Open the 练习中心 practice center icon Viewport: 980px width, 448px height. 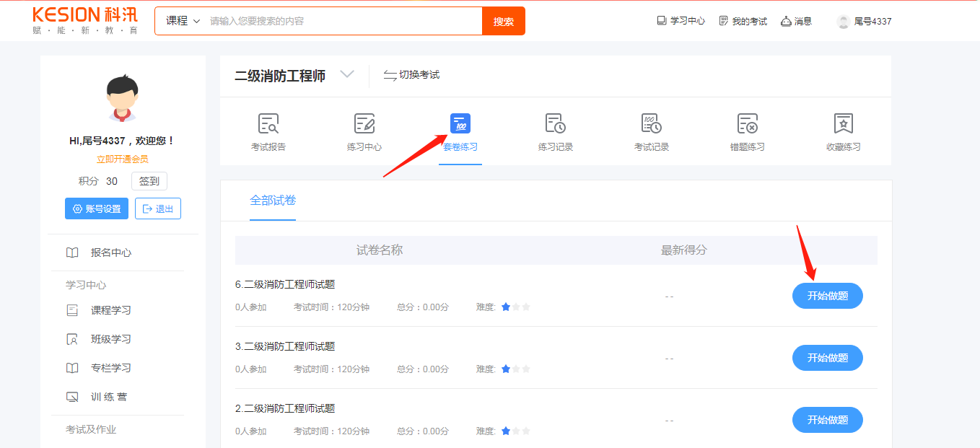pyautogui.click(x=364, y=124)
